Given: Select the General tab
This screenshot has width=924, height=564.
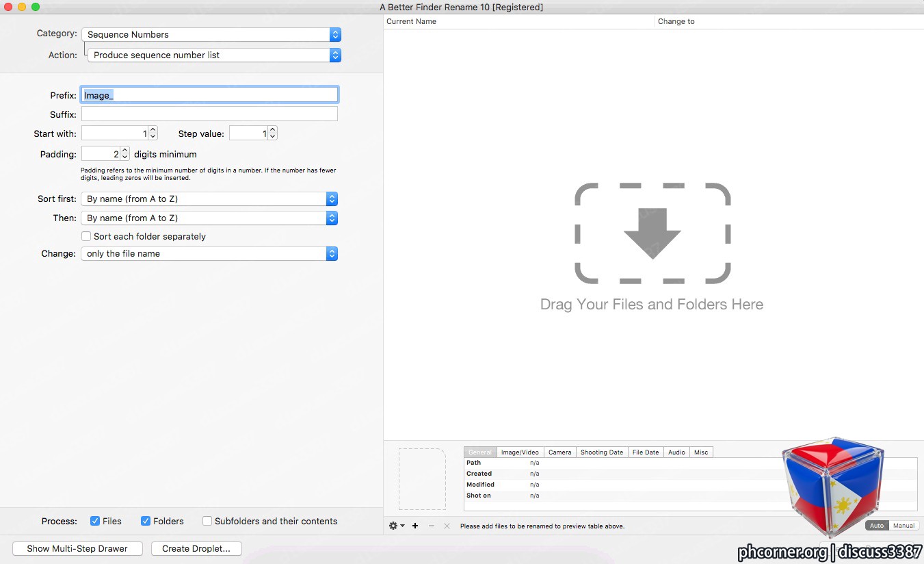Looking at the screenshot, I should click(x=480, y=452).
